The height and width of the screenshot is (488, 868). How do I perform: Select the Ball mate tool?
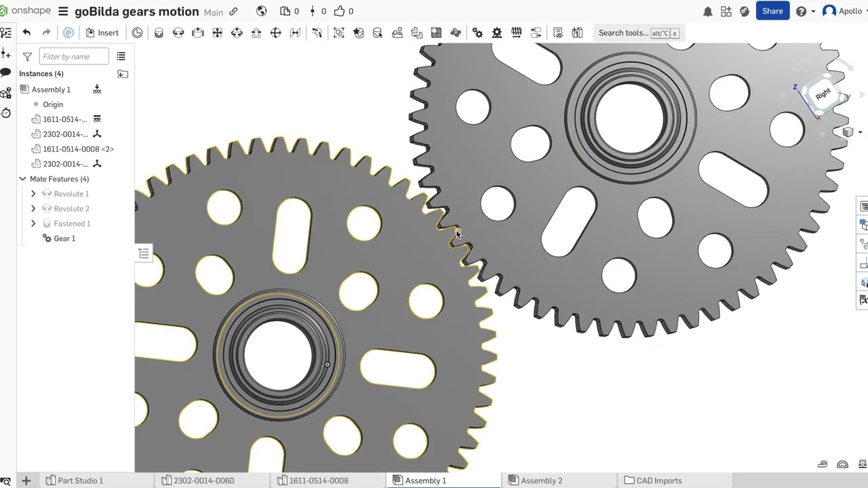click(x=276, y=33)
